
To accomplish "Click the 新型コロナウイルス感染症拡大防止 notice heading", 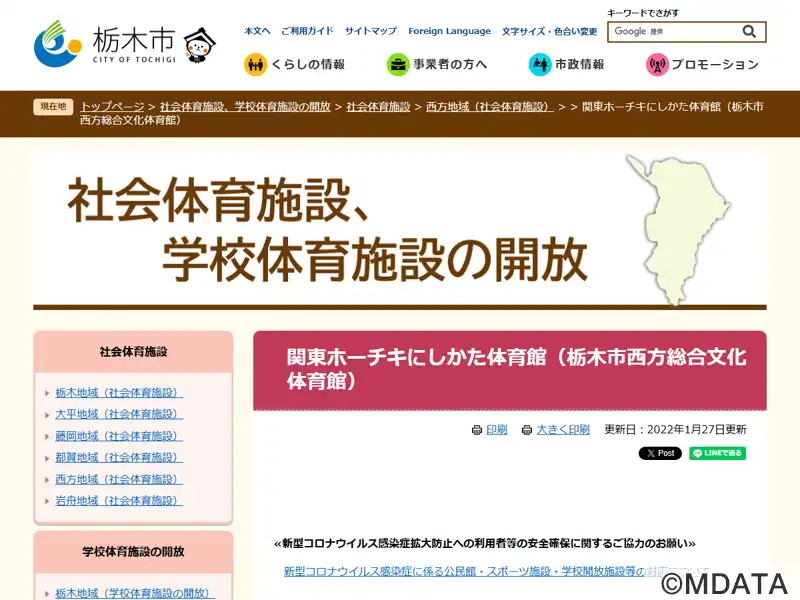I will point(485,543).
